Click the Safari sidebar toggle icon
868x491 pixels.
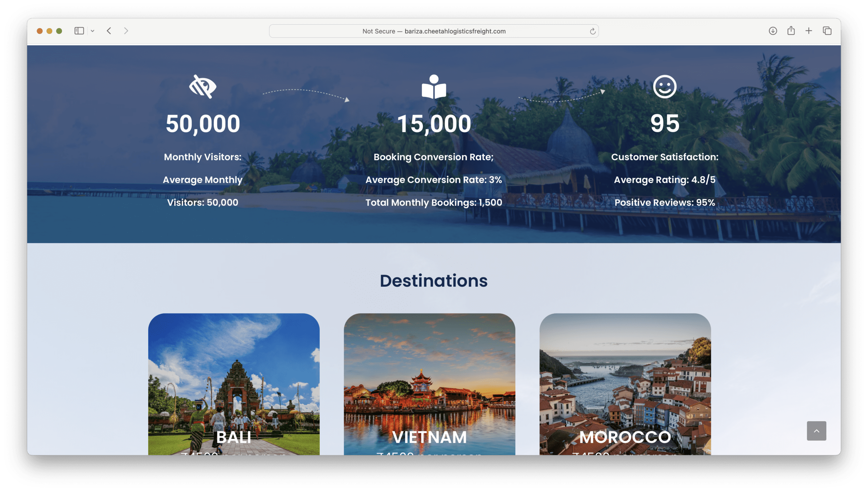(79, 31)
